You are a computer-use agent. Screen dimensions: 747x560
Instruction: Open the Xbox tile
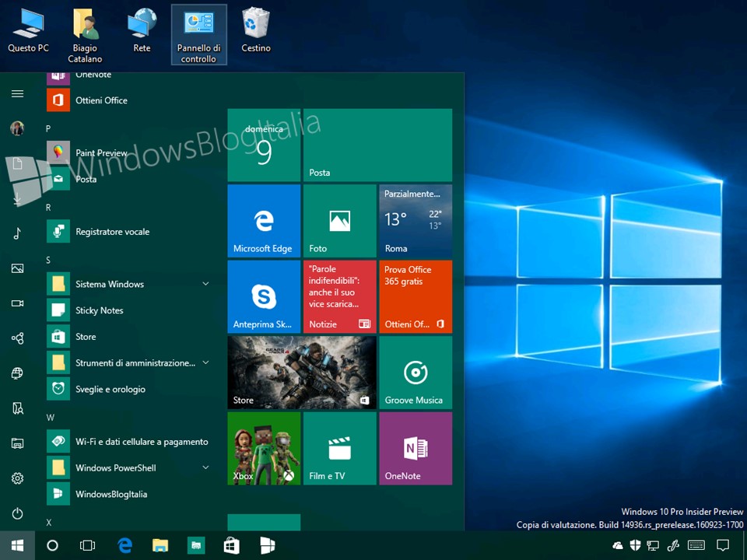264,449
